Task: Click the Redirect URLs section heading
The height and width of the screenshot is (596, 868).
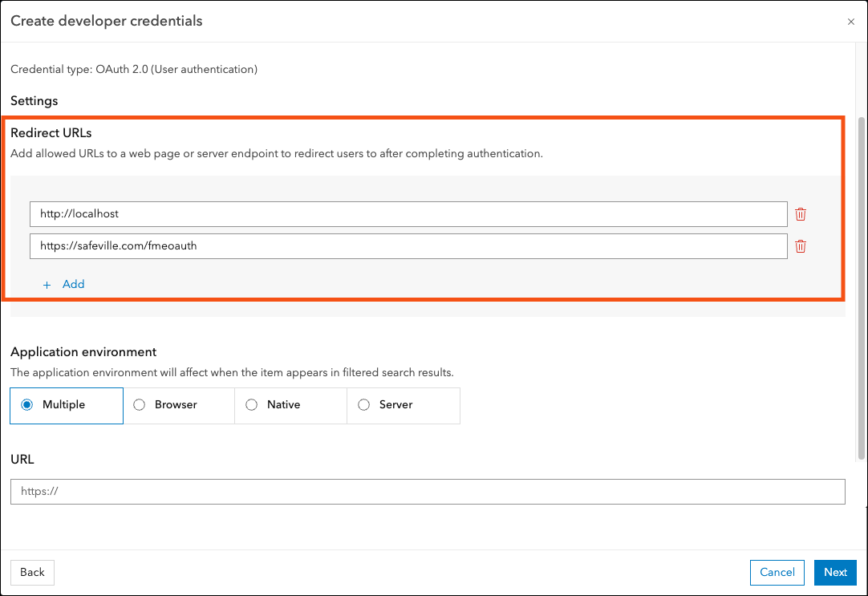Action: pyautogui.click(x=51, y=133)
